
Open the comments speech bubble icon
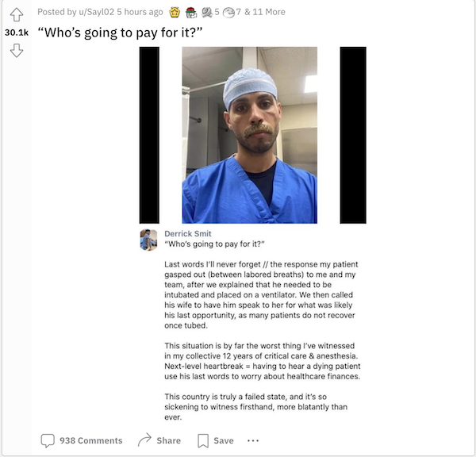click(x=48, y=440)
